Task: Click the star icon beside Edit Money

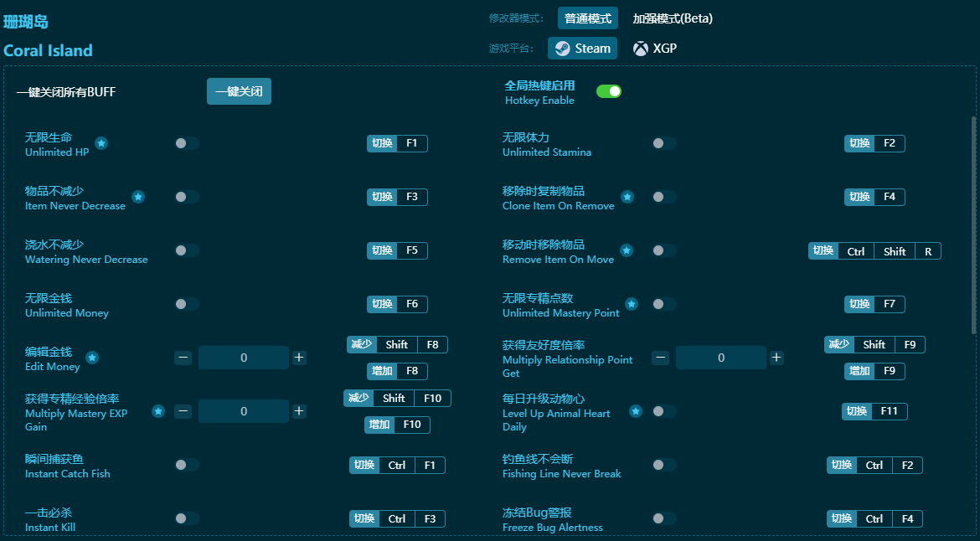Action: pos(92,358)
